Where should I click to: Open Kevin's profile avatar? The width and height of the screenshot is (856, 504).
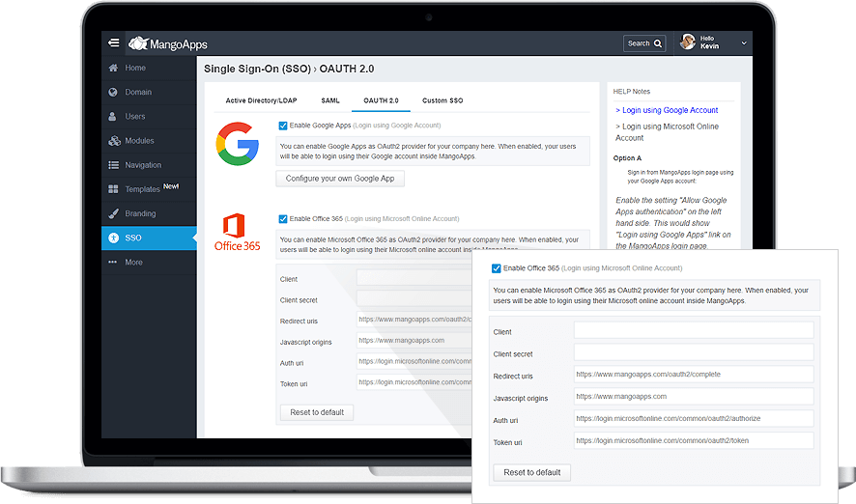[x=688, y=42]
